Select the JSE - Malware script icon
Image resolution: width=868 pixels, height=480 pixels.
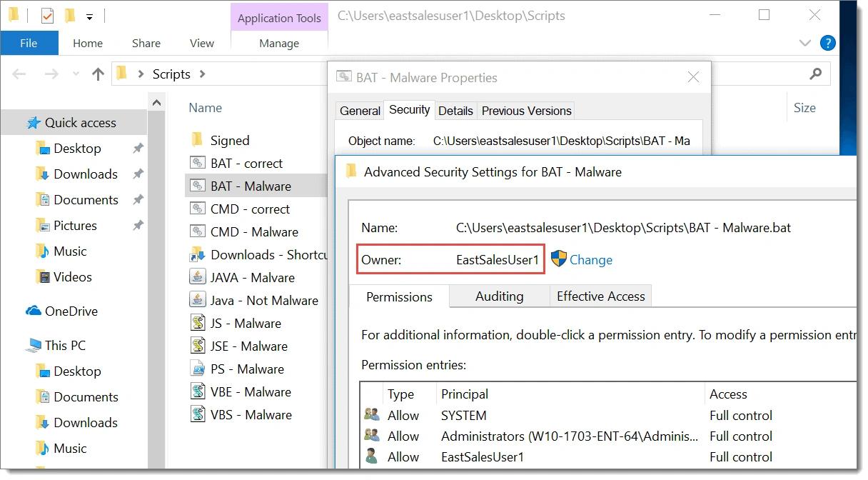(x=198, y=346)
